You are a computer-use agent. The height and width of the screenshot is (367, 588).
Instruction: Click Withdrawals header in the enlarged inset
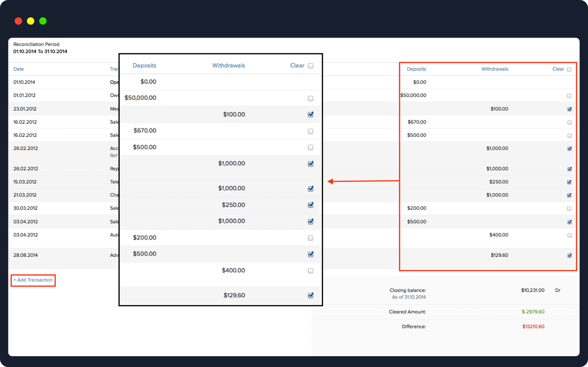[228, 65]
